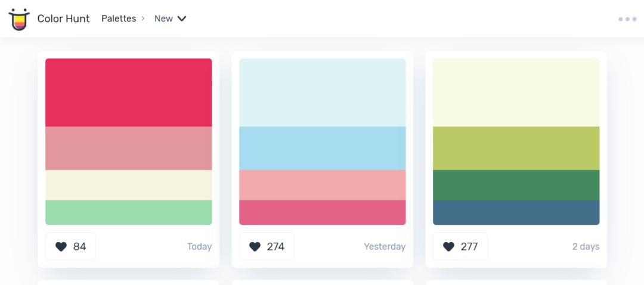Open the Palettes breadcrumb menu

point(119,18)
